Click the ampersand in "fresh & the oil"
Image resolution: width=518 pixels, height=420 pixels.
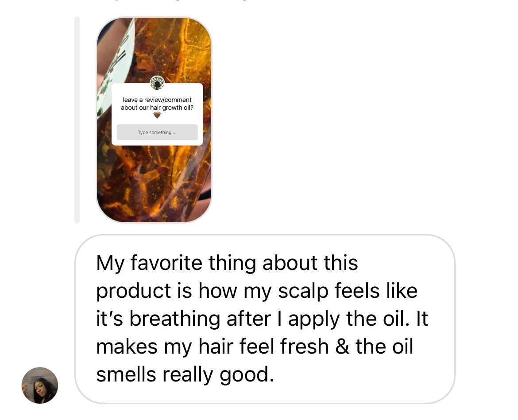342,347
